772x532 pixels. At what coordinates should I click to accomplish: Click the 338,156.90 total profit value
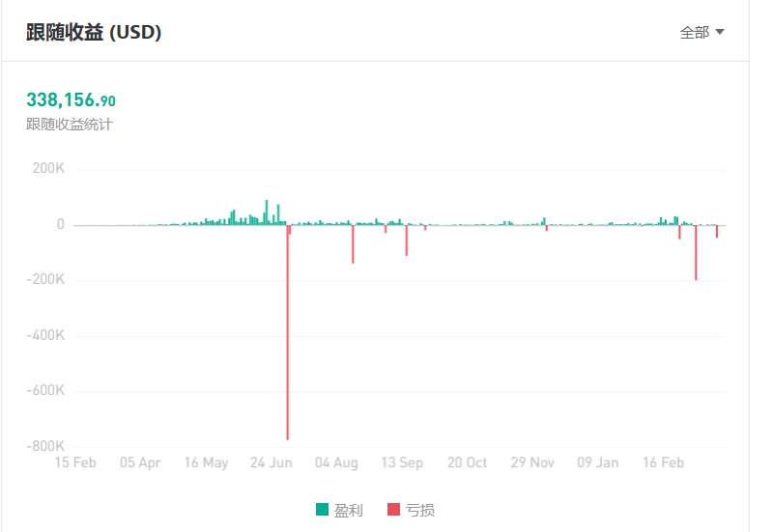coord(71,99)
